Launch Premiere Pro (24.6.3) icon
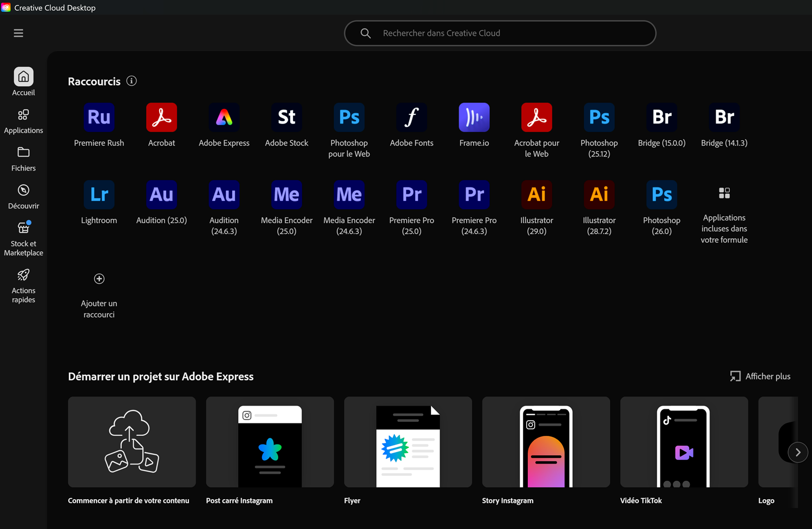This screenshot has height=529, width=812. click(x=474, y=195)
